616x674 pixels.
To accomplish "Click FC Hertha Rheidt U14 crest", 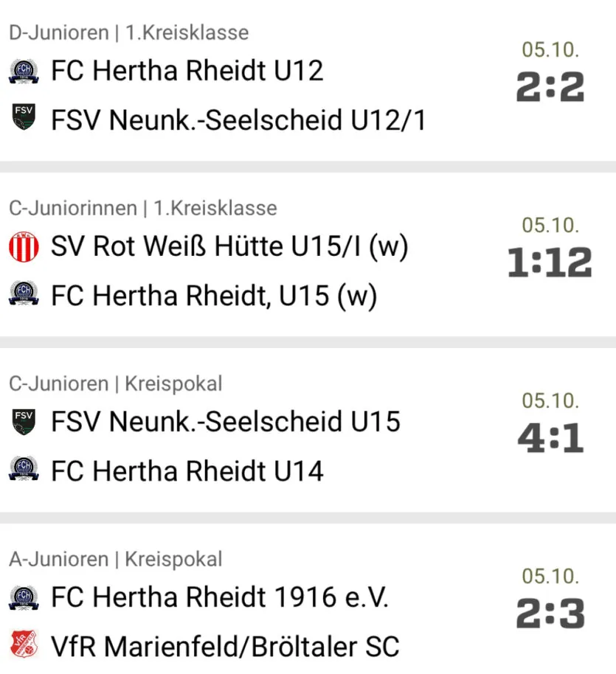I will pyautogui.click(x=24, y=468).
